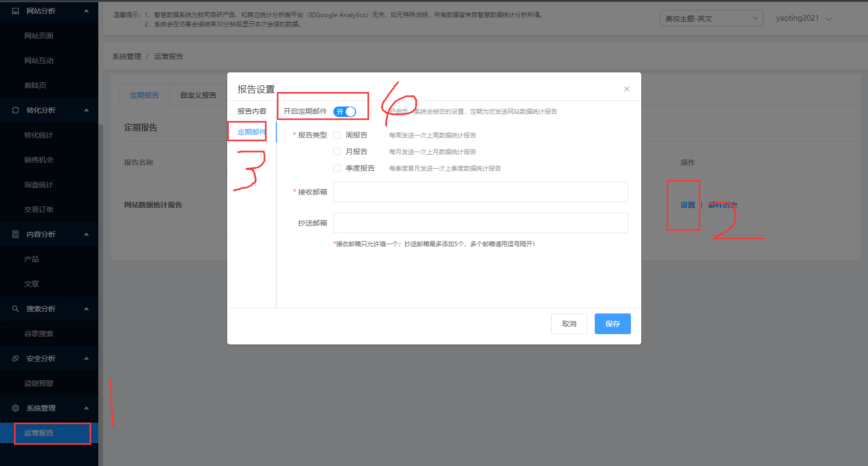Click the 安全分析 chain-link icon
Image resolution: width=868 pixels, height=466 pixels.
pos(15,358)
